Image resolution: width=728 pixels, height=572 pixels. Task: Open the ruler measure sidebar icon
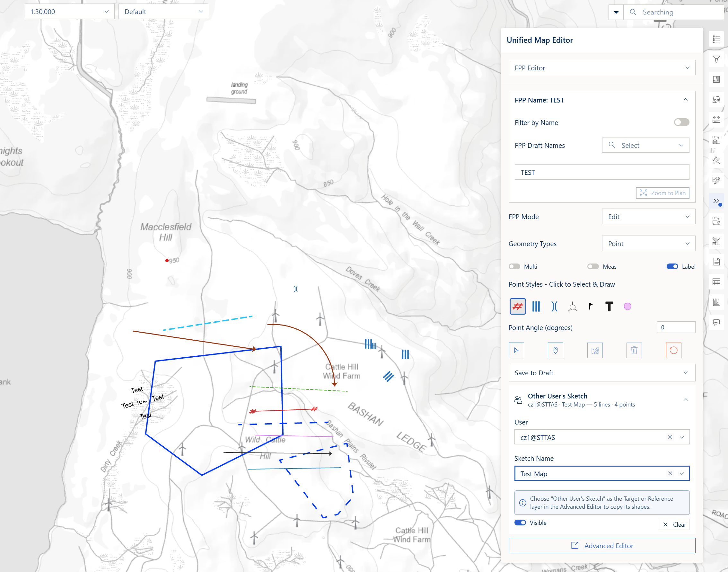(716, 120)
